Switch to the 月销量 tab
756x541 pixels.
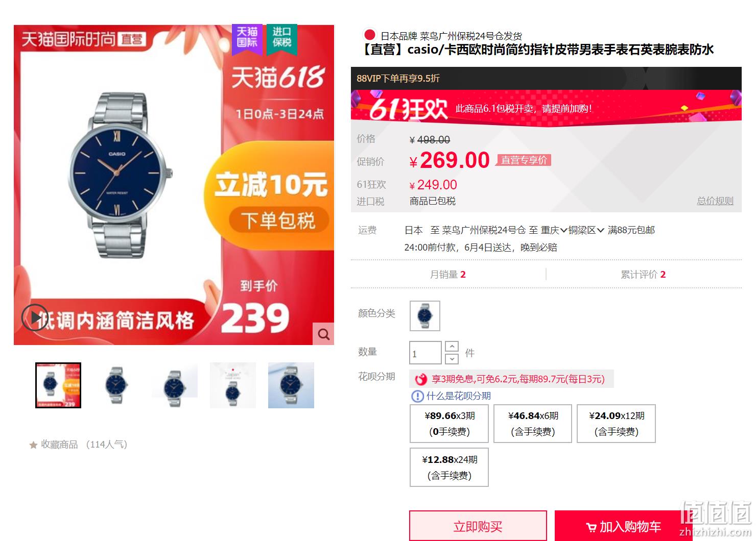[448, 275]
